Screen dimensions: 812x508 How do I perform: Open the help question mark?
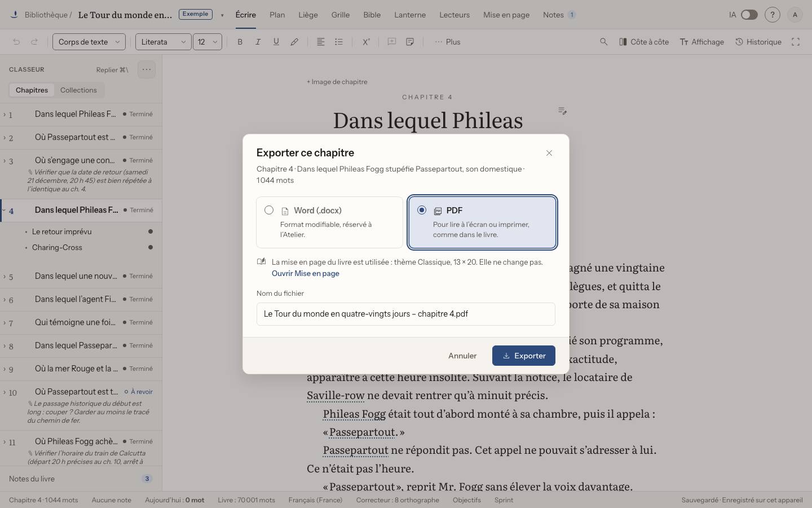point(773,15)
